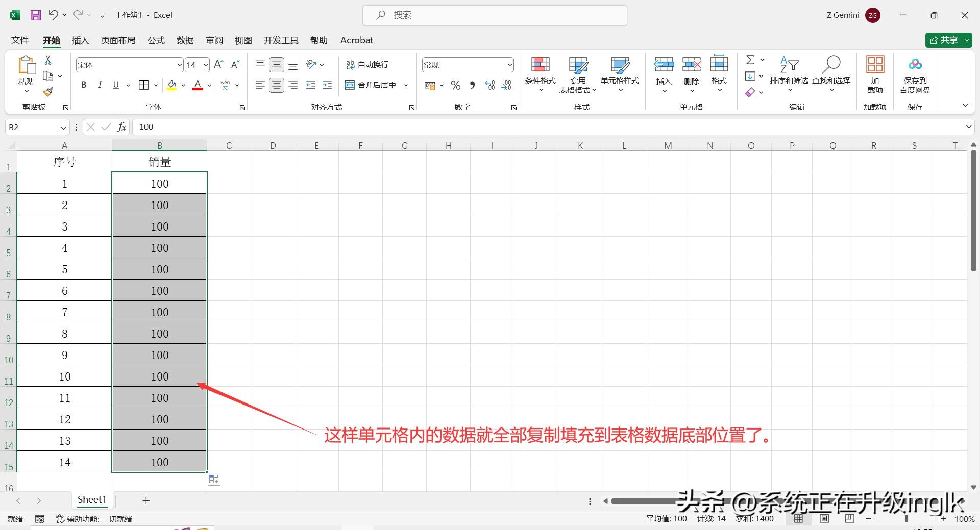Click the AutoSum sigma icon
This screenshot has width=980, height=530.
(x=750, y=60)
